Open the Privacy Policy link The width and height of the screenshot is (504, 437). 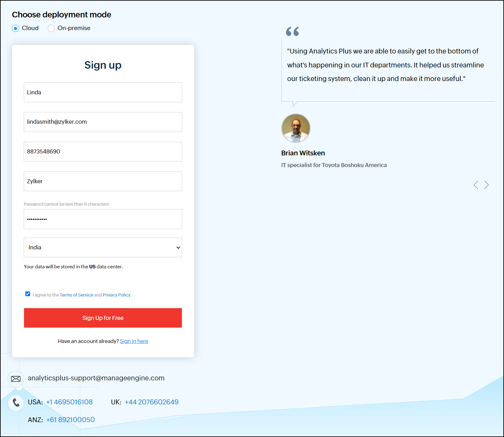(x=117, y=295)
